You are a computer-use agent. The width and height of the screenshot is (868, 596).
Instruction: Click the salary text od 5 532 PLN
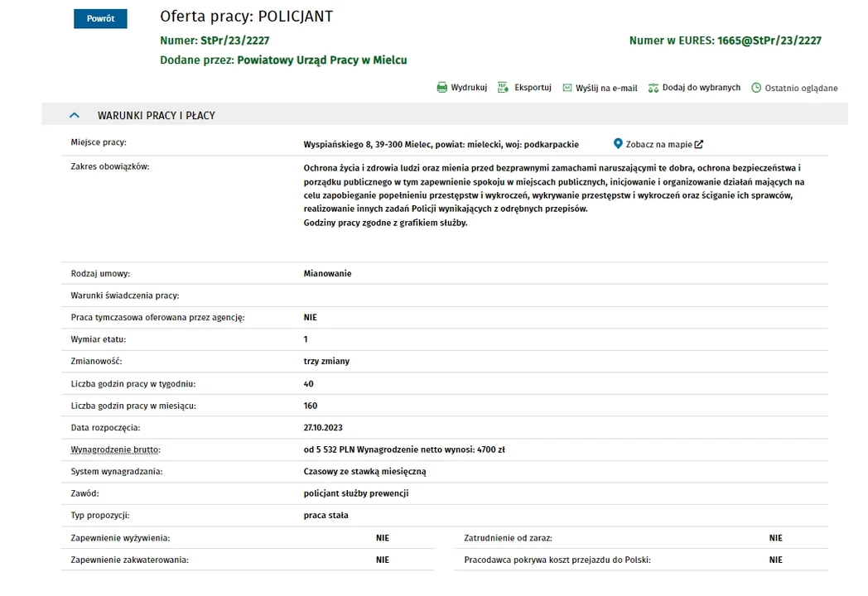point(329,450)
